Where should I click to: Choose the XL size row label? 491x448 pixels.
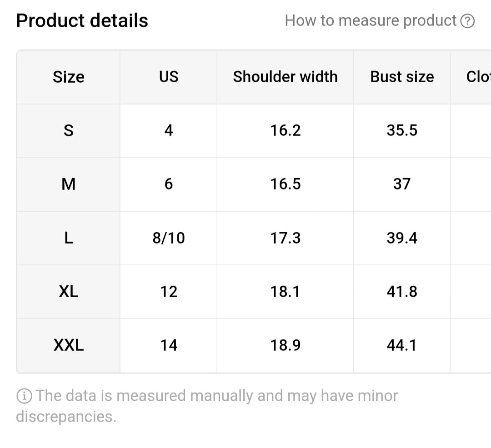click(x=68, y=291)
